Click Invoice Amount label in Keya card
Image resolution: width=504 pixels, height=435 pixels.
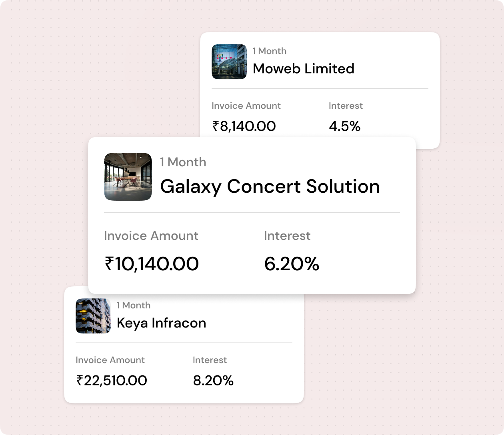[110, 360]
